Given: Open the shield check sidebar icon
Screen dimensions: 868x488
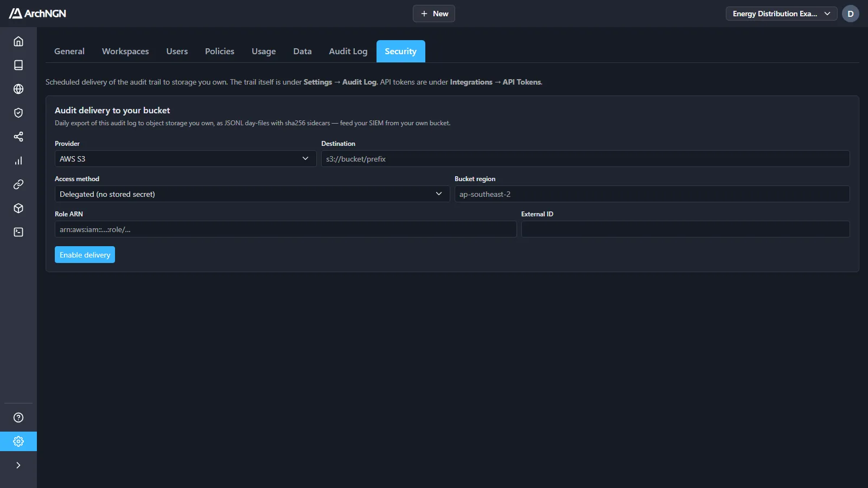Looking at the screenshot, I should click(x=18, y=113).
